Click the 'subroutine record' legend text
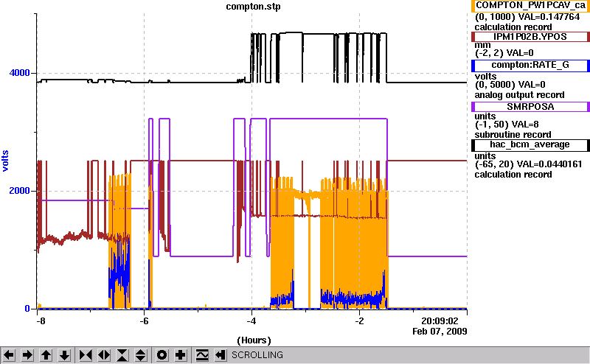This screenshot has height=364, width=590. 513,135
